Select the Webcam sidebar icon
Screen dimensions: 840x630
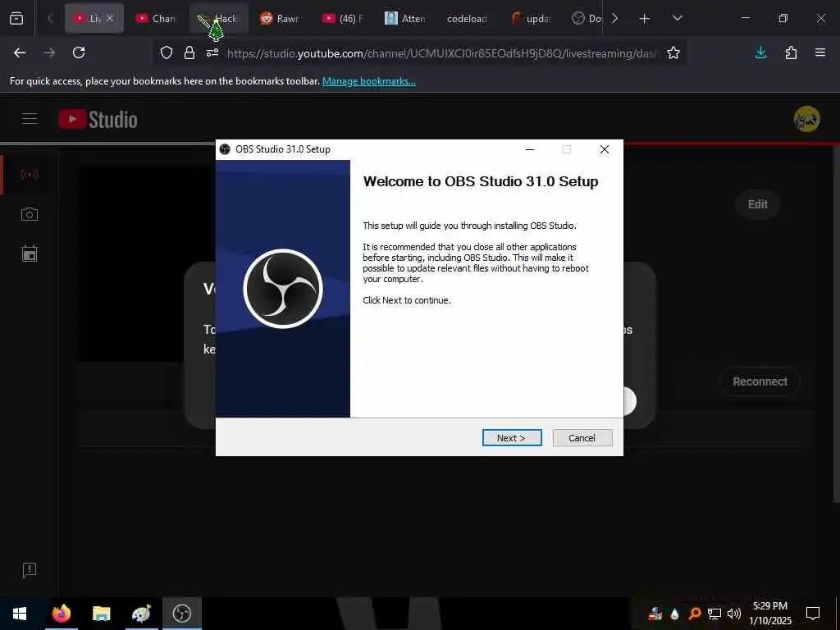tap(30, 214)
